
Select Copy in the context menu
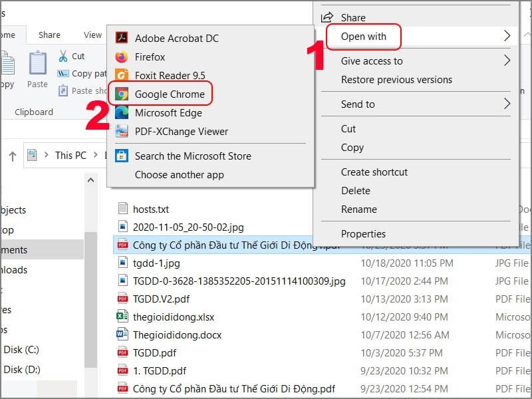point(352,147)
